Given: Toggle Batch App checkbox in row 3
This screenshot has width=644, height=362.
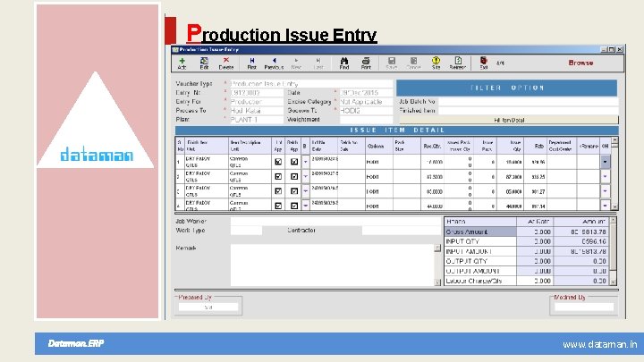Looking at the screenshot, I should coord(294,191).
